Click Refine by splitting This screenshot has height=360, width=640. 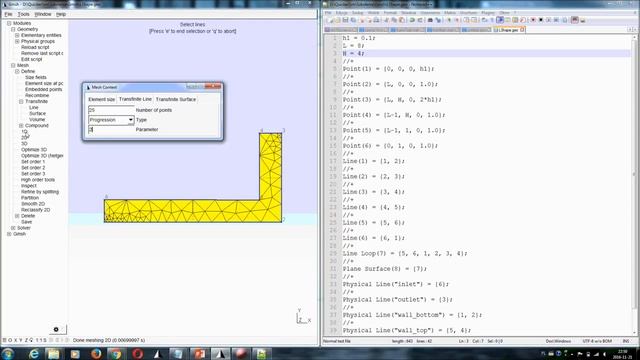click(40, 191)
